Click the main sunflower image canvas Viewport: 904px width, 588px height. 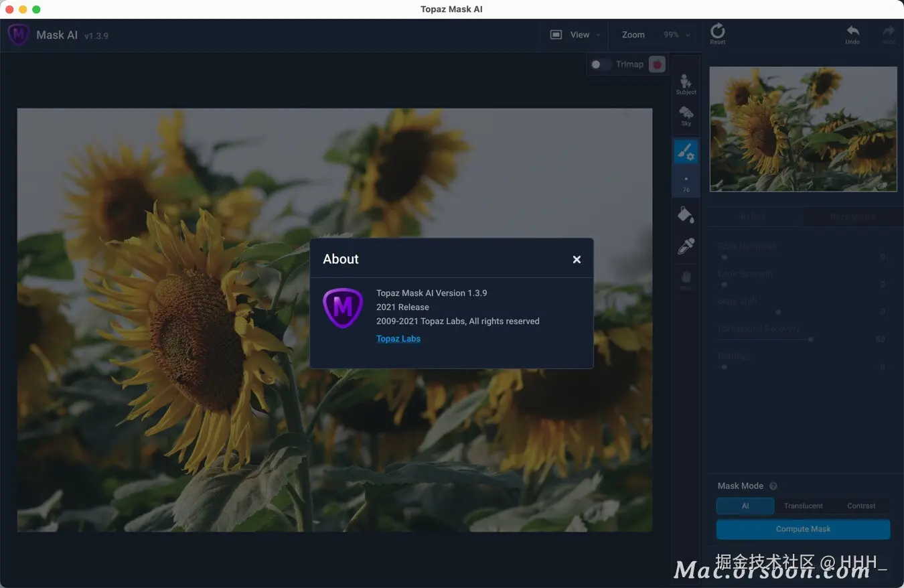[x=335, y=320]
